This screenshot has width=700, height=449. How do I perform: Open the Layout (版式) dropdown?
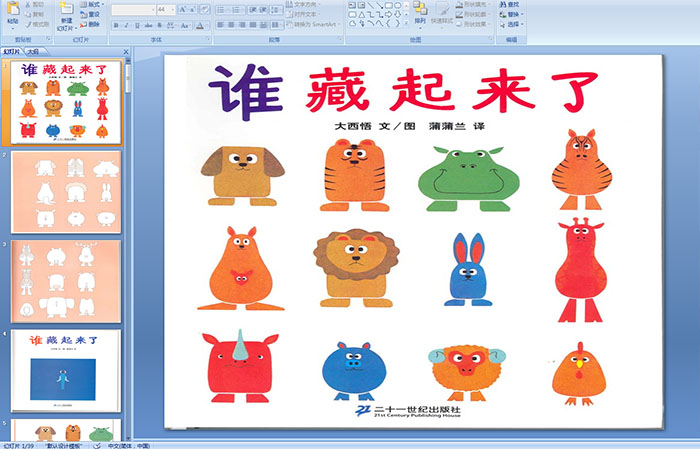pos(92,4)
